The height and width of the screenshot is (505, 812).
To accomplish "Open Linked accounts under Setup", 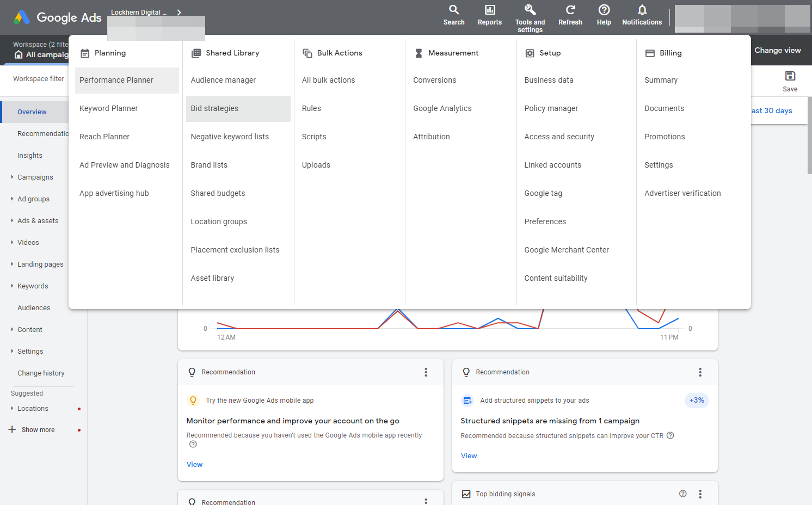I will pos(553,165).
